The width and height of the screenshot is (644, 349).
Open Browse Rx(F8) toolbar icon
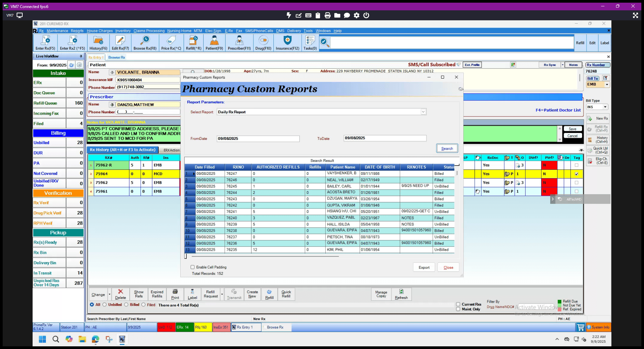145,43
